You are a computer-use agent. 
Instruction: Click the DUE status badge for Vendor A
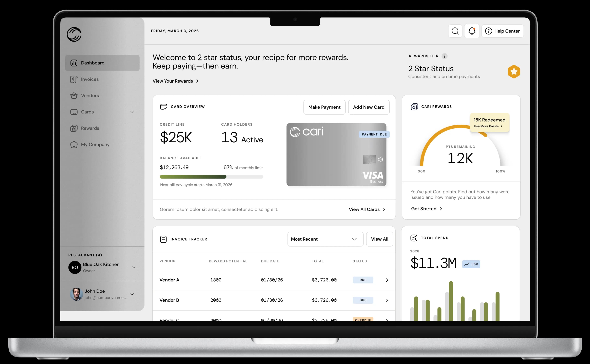tap(363, 280)
